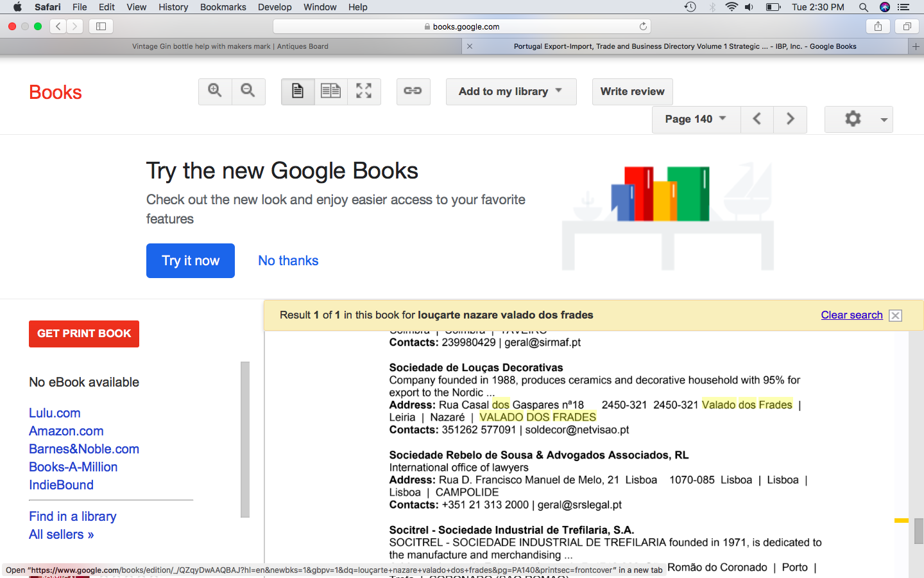This screenshot has height=578, width=924.
Task: Click the sidebar vertical scrollbar
Action: [244, 439]
